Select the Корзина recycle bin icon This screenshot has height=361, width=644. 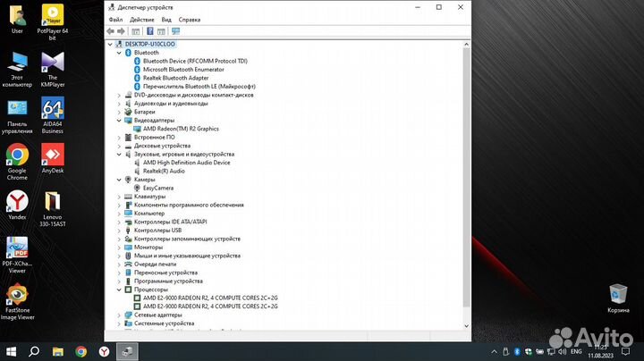(618, 298)
